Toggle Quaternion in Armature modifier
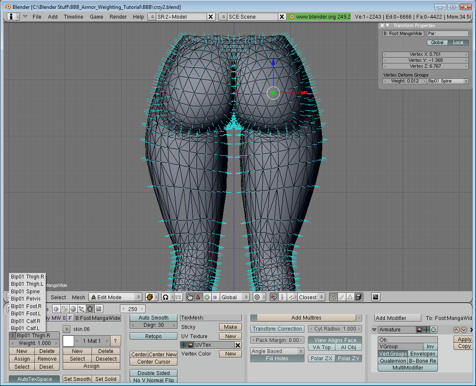 coord(393,361)
